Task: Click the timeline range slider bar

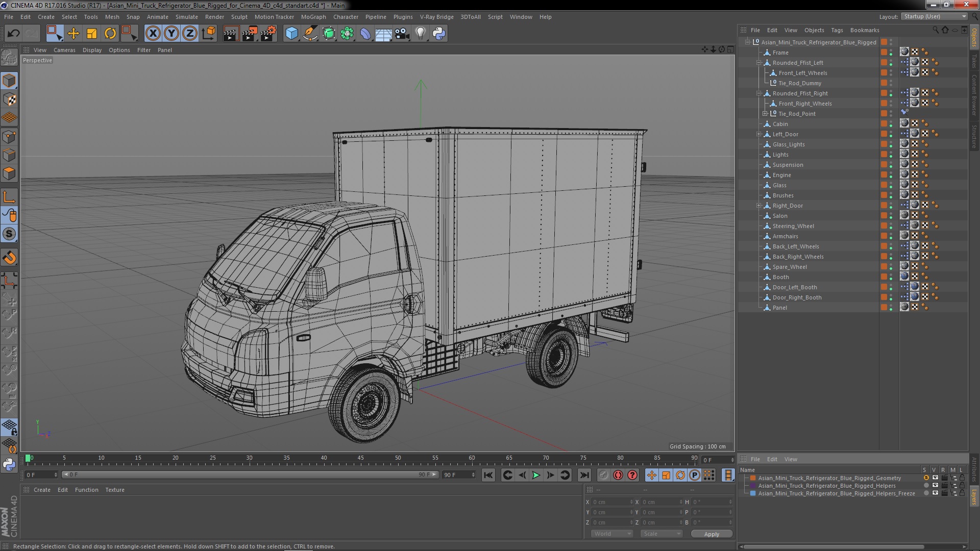Action: [x=250, y=474]
